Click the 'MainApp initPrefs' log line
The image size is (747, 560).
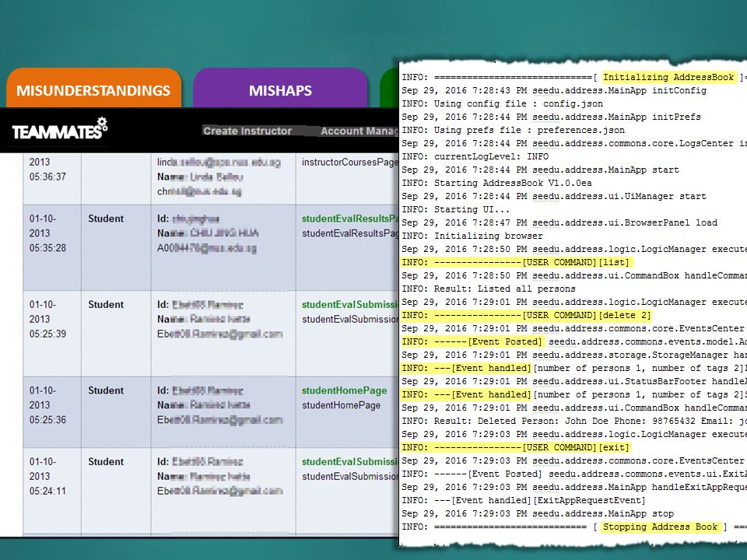(551, 117)
